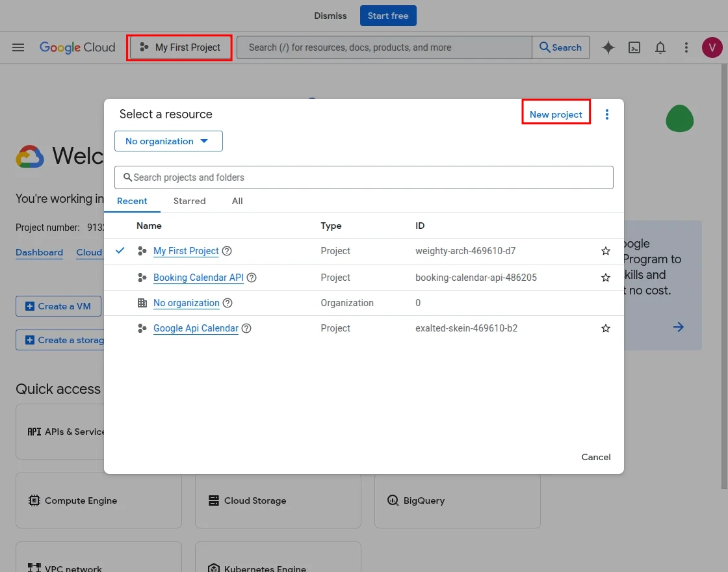Open the My First Project picker
The image size is (728, 572).
tap(180, 47)
